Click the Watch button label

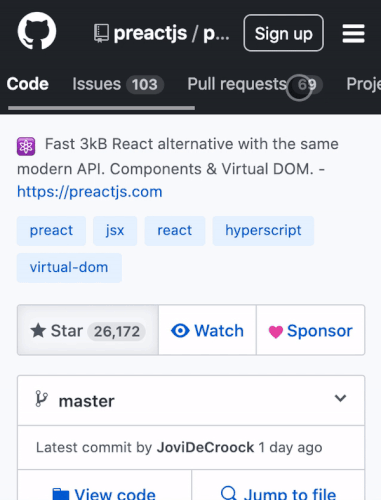click(219, 331)
